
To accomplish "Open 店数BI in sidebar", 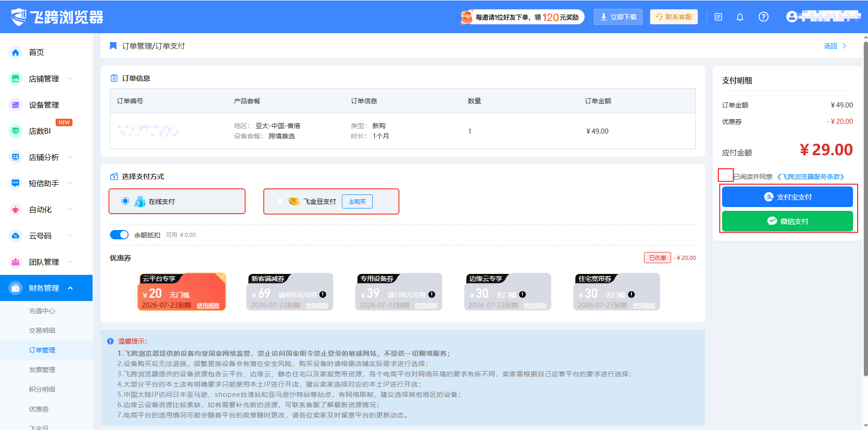I will tap(40, 131).
